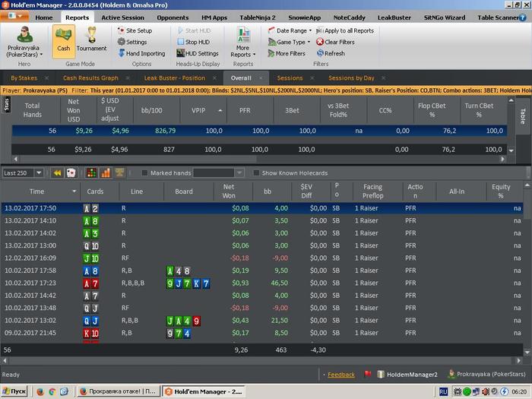Click hands list horizontal scrollbar right arrow

pos(518,360)
